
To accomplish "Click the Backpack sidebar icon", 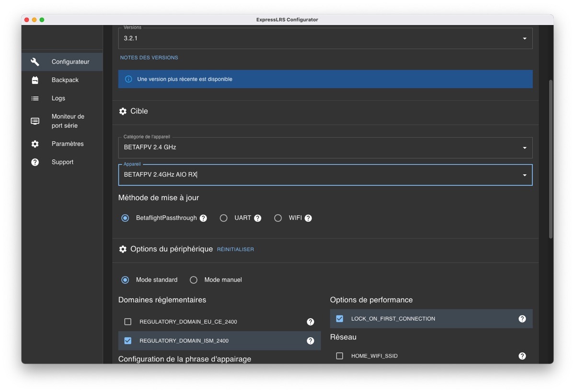I will click(35, 80).
